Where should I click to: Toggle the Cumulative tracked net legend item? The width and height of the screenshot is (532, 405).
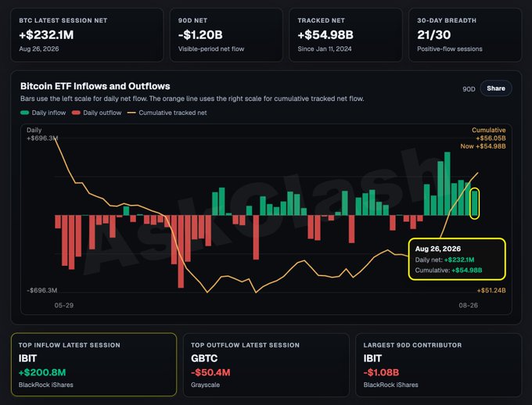click(167, 113)
